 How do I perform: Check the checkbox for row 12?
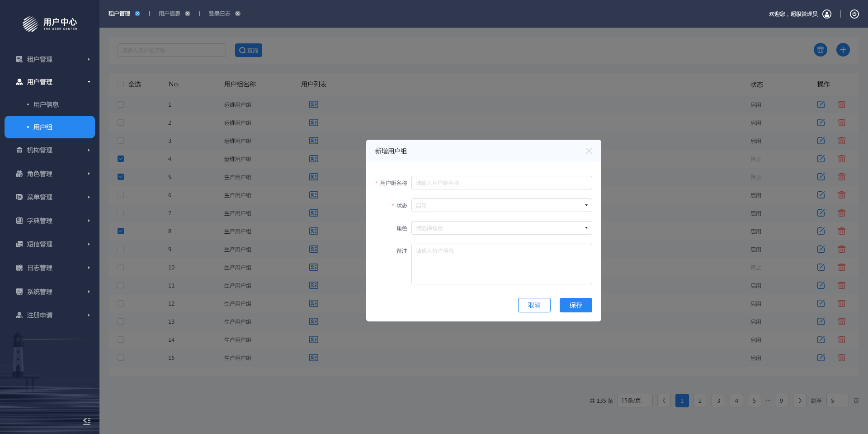(x=121, y=303)
